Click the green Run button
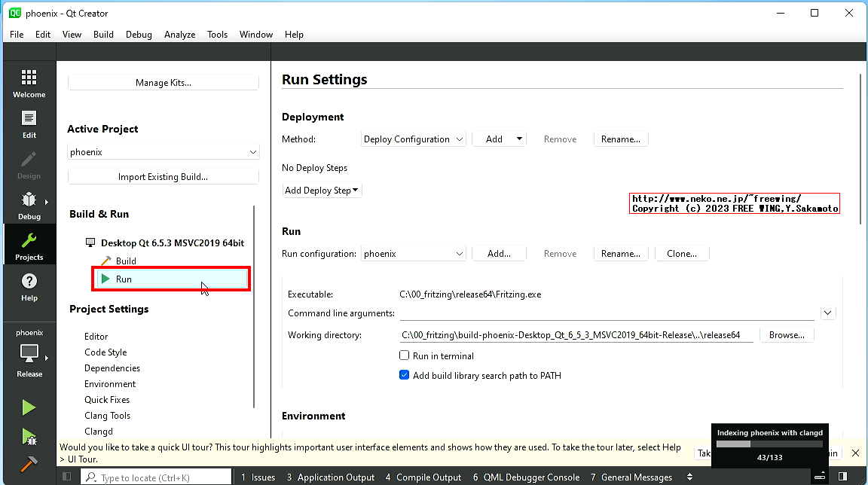The width and height of the screenshot is (868, 485). point(29,408)
